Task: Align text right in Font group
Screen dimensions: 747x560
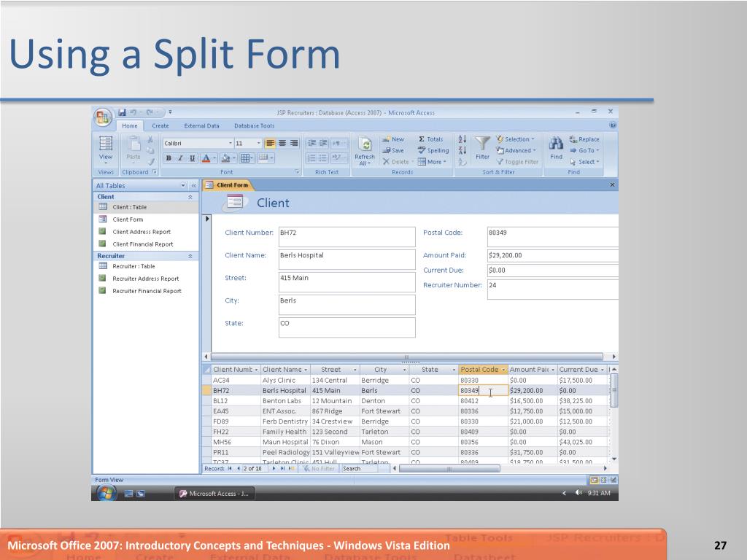Action: coord(294,143)
